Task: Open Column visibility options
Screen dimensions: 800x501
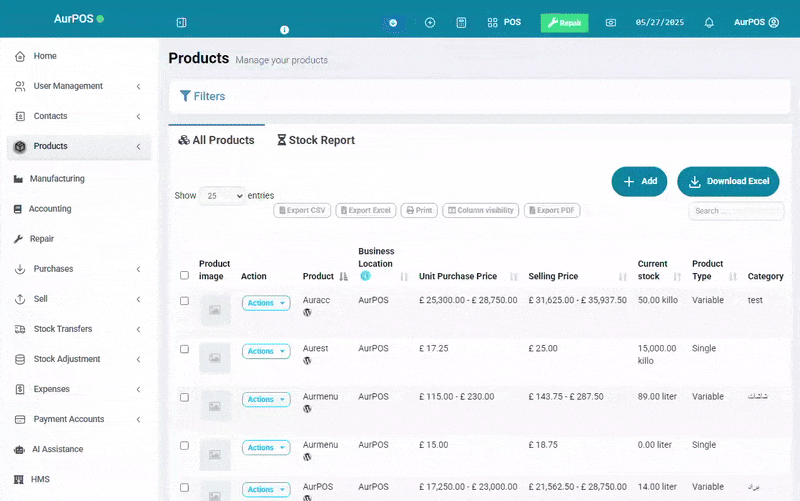Action: pos(481,210)
